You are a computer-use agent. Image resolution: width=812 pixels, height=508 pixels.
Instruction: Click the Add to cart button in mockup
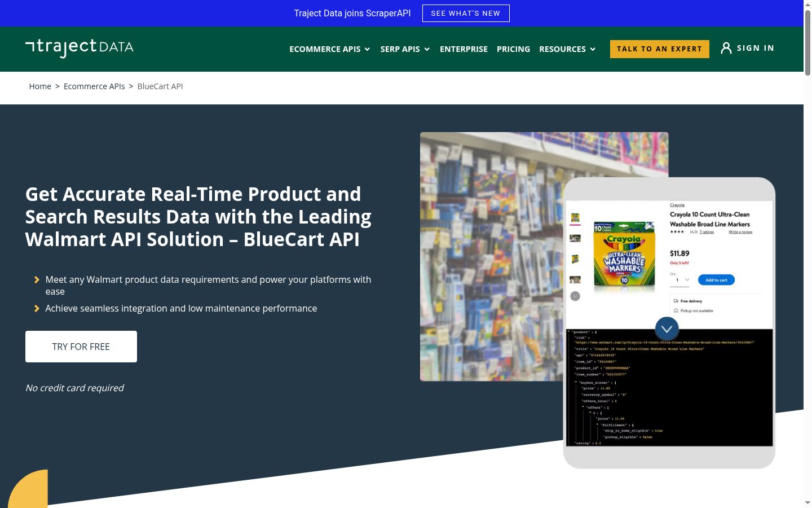click(716, 280)
